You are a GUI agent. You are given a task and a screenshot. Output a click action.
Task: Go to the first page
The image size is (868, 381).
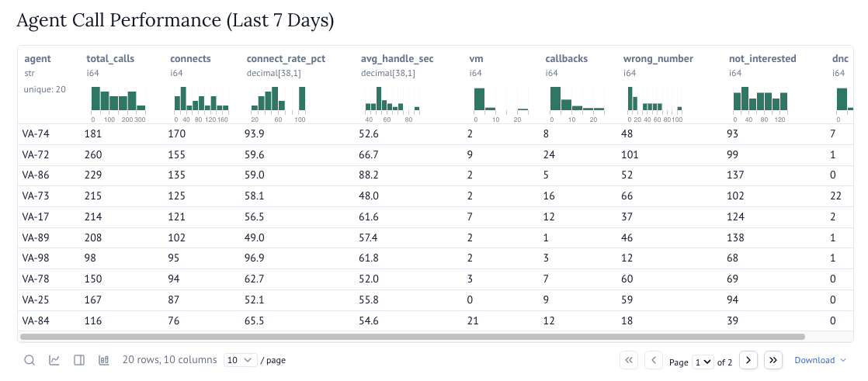[x=629, y=360]
